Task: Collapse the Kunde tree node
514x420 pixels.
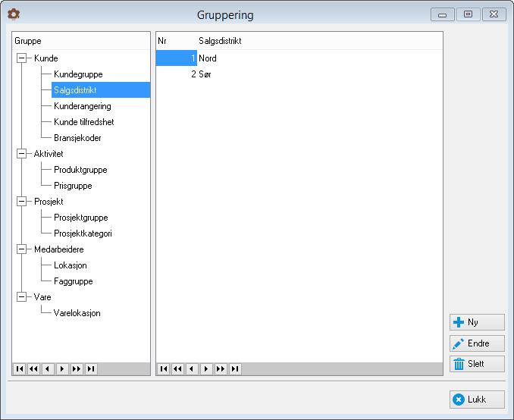Action: (x=22, y=58)
